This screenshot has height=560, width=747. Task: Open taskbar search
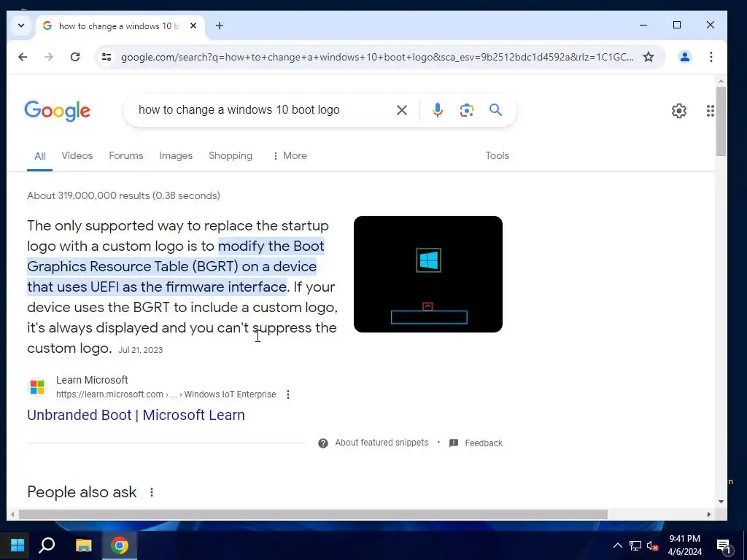tap(47, 545)
